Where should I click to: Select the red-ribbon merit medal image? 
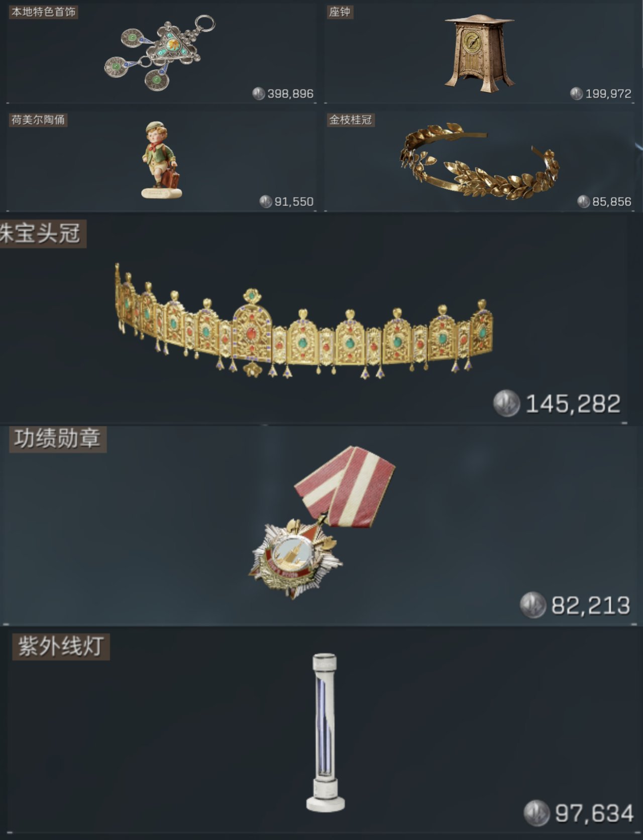pos(322,522)
